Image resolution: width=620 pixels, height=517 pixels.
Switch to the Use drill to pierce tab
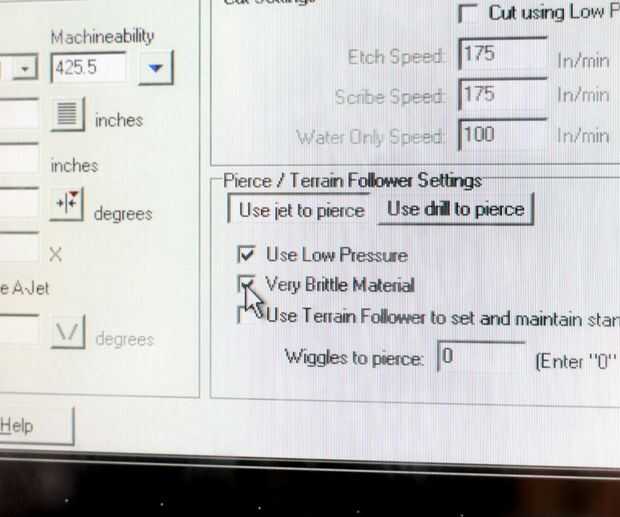[x=456, y=209]
